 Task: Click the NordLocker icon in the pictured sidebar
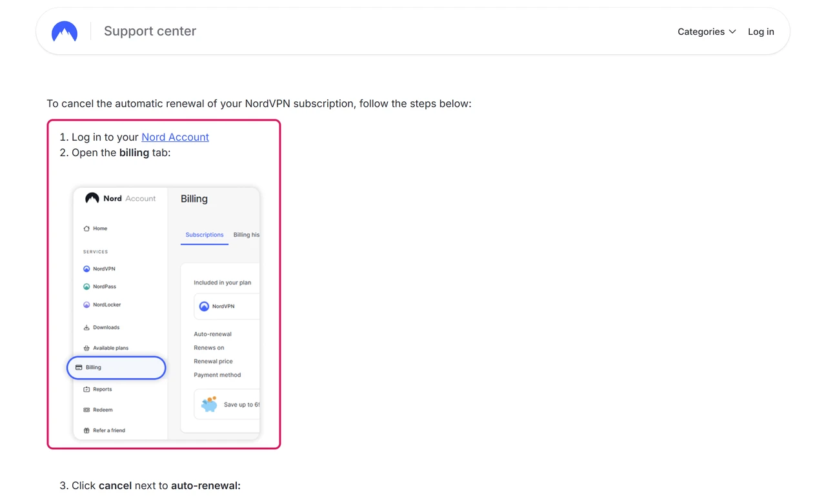pyautogui.click(x=86, y=305)
